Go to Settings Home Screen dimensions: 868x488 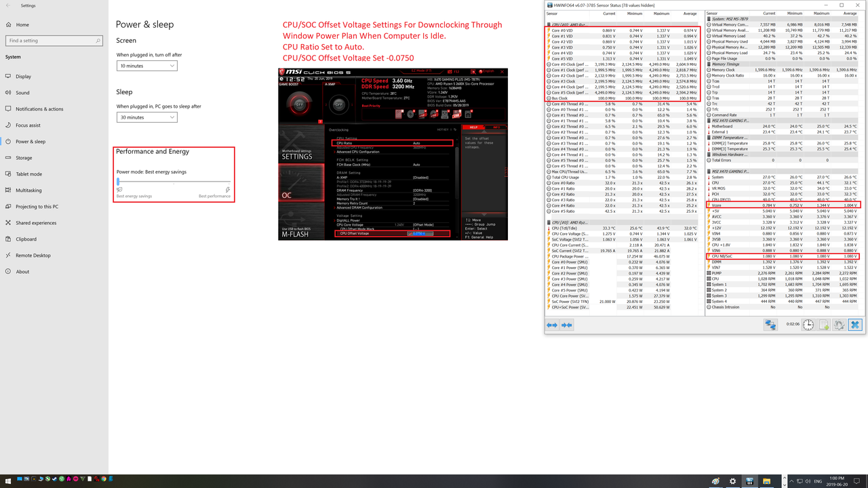(22, 24)
